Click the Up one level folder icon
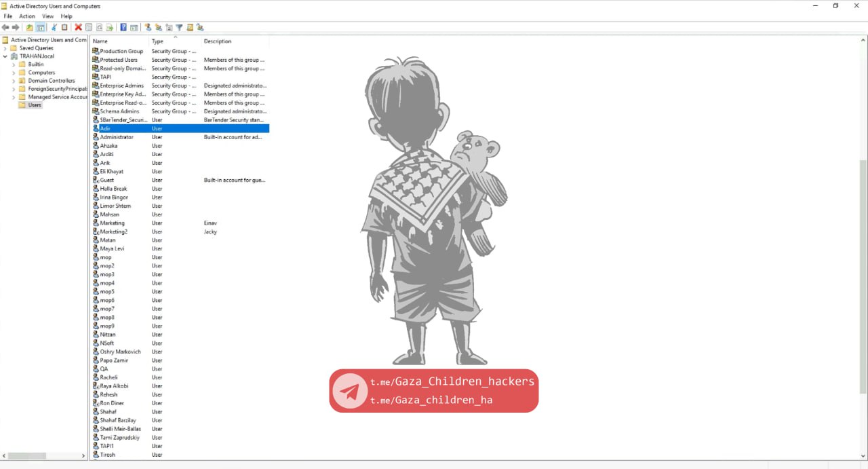 click(x=29, y=28)
